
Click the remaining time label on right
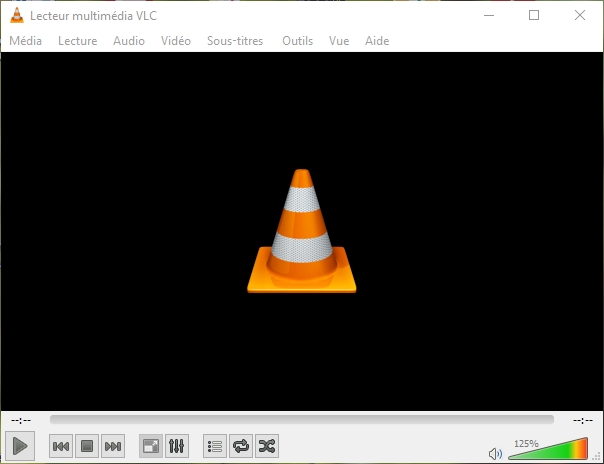(583, 420)
